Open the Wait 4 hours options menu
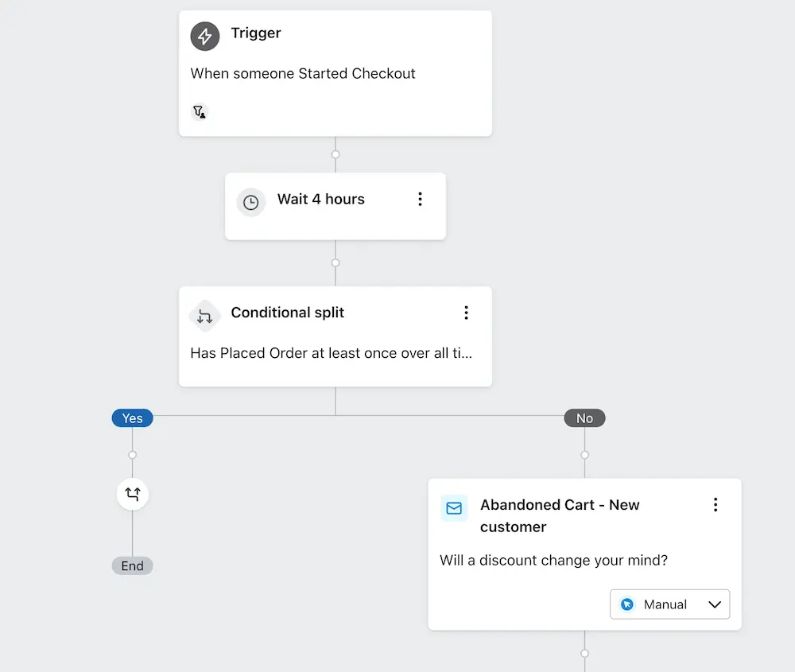 (x=421, y=200)
